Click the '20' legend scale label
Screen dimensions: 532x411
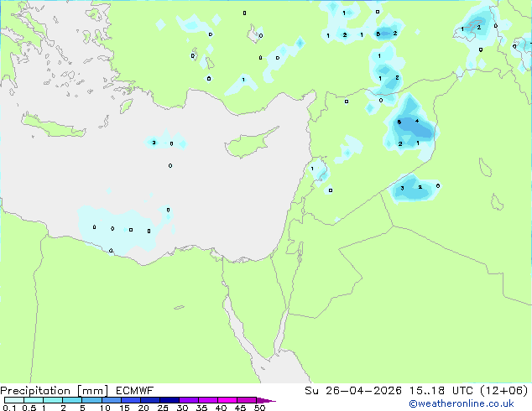tap(143, 408)
